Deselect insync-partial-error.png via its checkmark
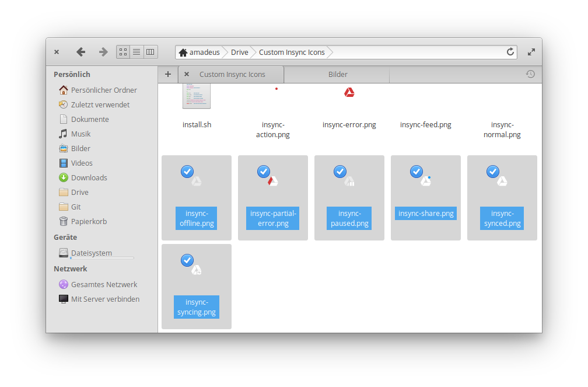This screenshot has height=387, width=588. click(264, 172)
